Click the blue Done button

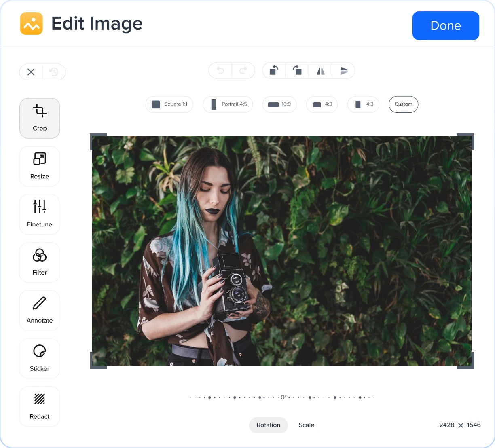point(446,25)
